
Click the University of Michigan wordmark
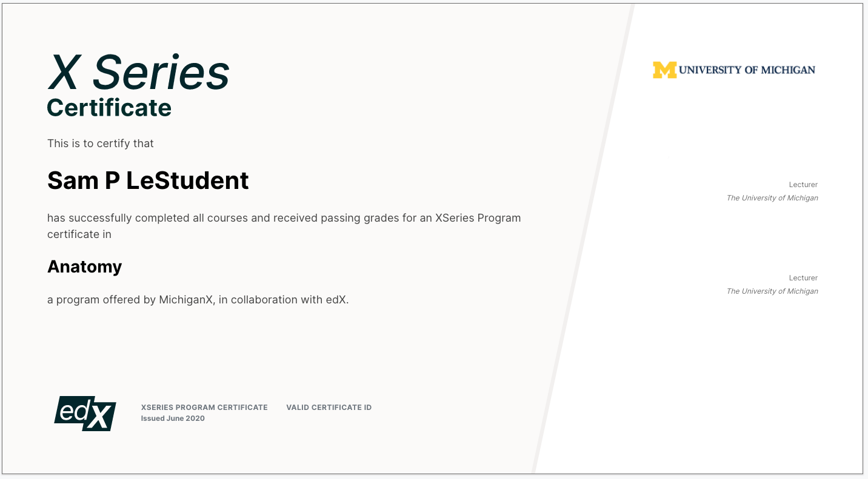pyautogui.click(x=747, y=70)
